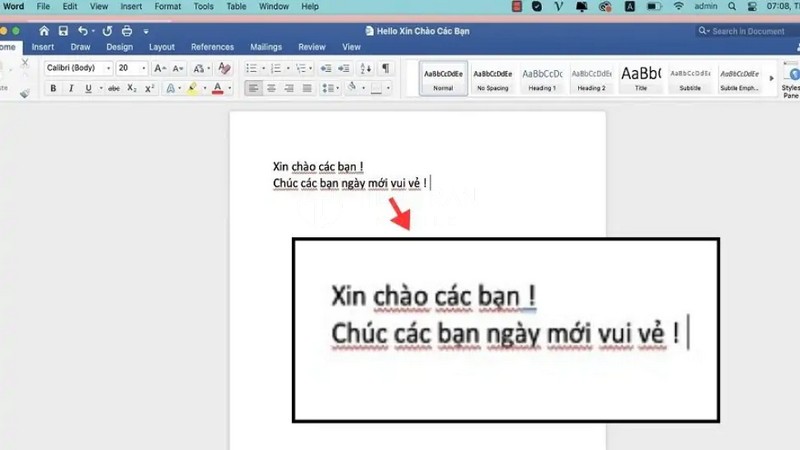Apply superscript formatting
This screenshot has width=800, height=450.
pyautogui.click(x=149, y=88)
